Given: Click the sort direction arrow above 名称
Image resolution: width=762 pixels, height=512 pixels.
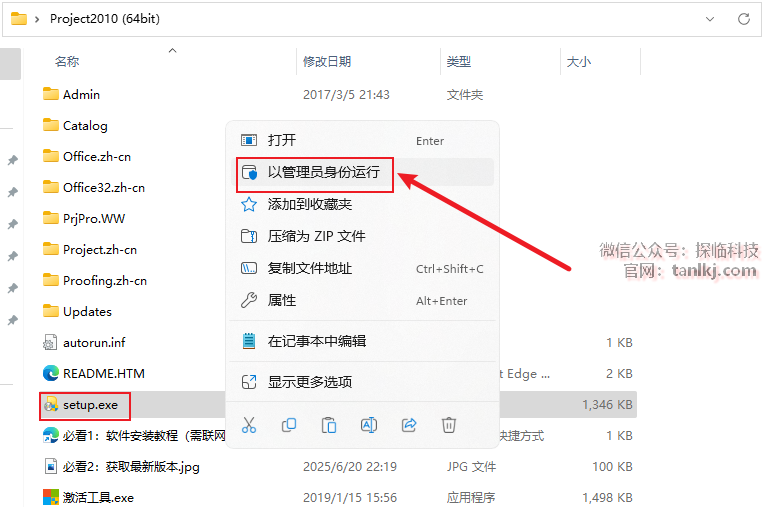Looking at the screenshot, I should click(173, 51).
